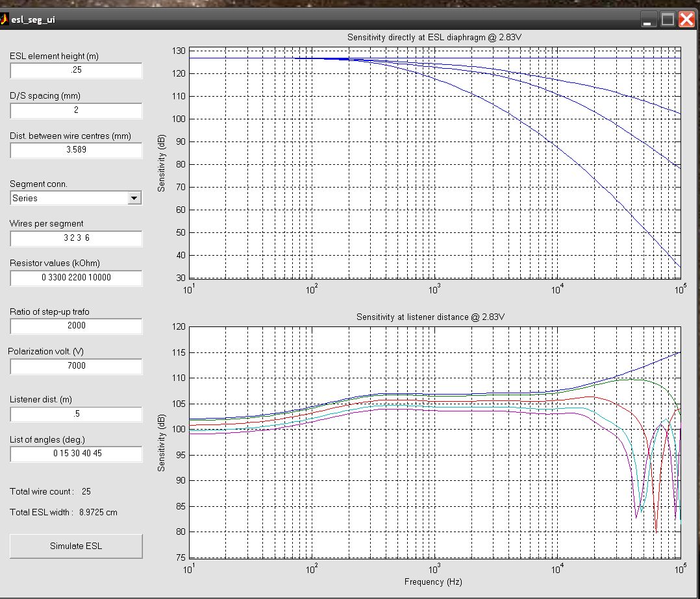Click the Polarization voltage input field
The image size is (700, 599).
pos(76,366)
